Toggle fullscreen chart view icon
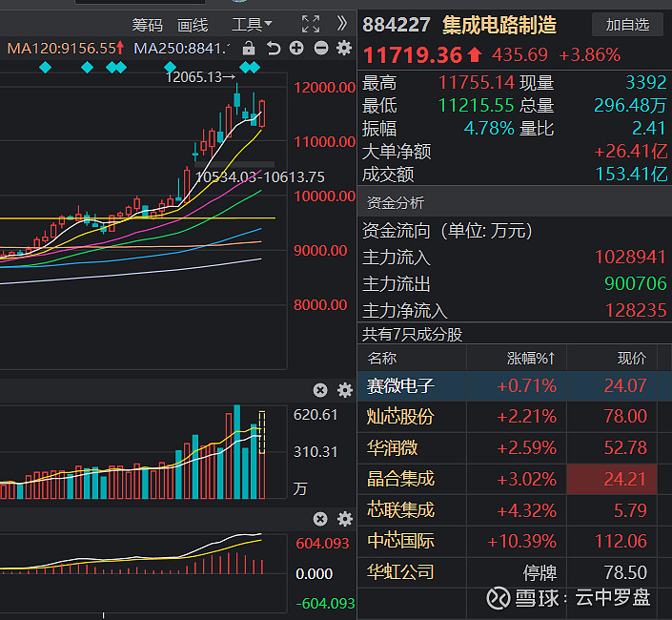Viewport: 672px width, 620px height. point(311,24)
